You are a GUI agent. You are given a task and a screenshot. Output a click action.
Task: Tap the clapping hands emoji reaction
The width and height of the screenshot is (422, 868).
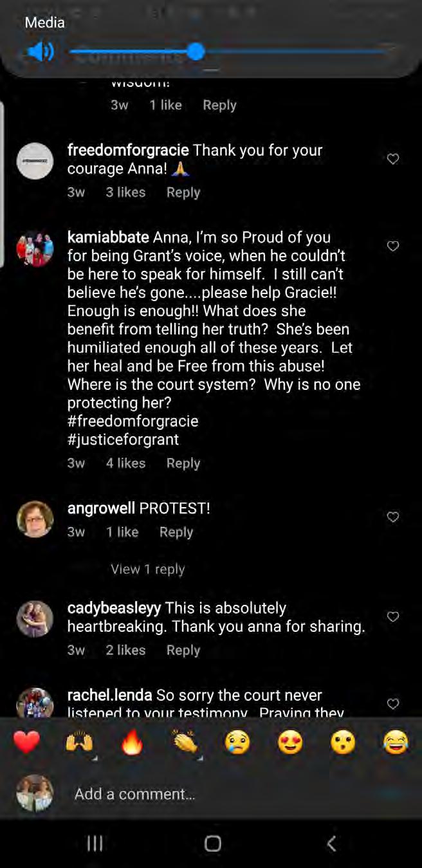click(x=185, y=743)
